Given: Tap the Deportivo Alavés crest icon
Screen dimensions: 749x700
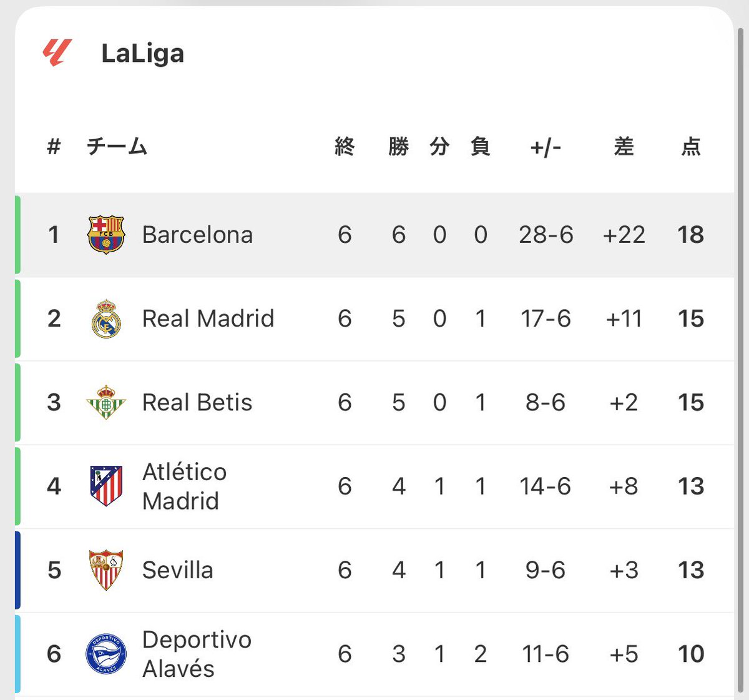Looking at the screenshot, I should point(106,654).
